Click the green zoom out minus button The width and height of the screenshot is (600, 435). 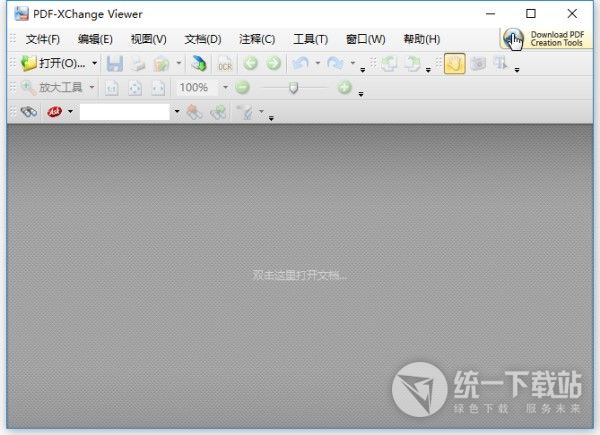(x=242, y=88)
